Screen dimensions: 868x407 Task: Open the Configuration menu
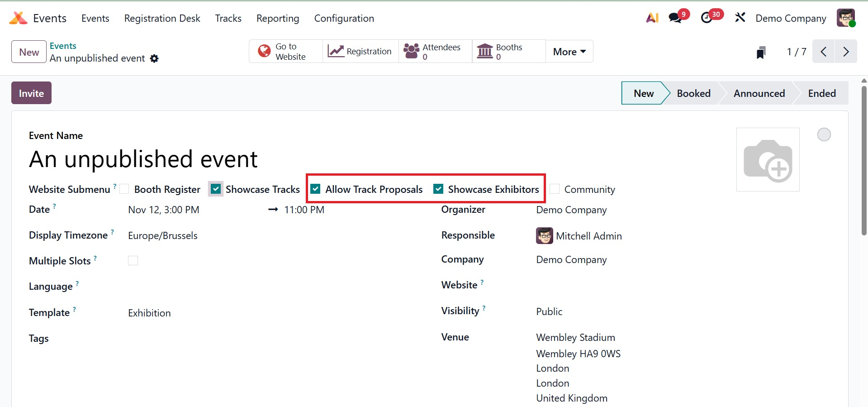pos(344,18)
